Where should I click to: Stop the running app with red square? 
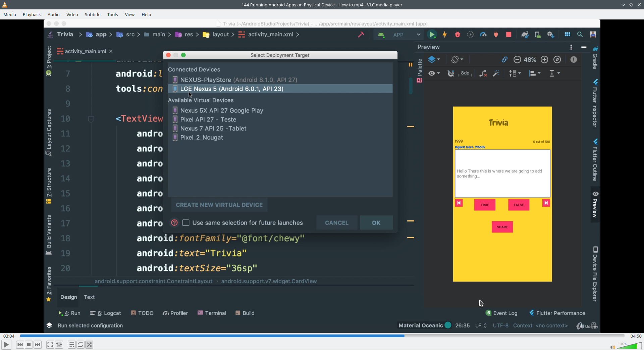pos(508,35)
